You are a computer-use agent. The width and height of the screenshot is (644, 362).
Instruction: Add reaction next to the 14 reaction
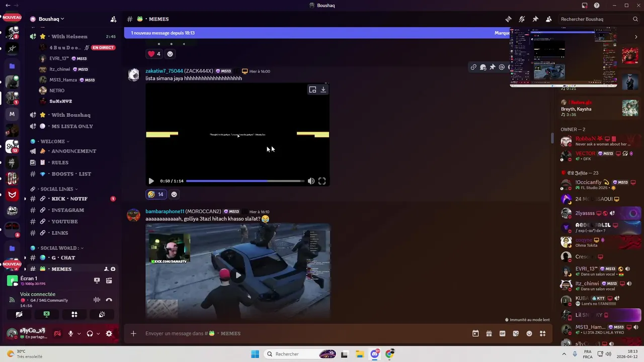pyautogui.click(x=174, y=194)
